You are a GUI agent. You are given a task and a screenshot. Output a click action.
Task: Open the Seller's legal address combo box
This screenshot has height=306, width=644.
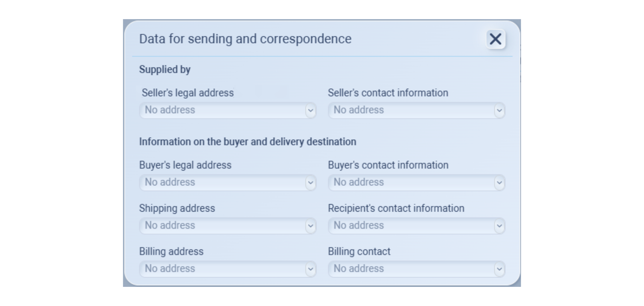[222, 111]
